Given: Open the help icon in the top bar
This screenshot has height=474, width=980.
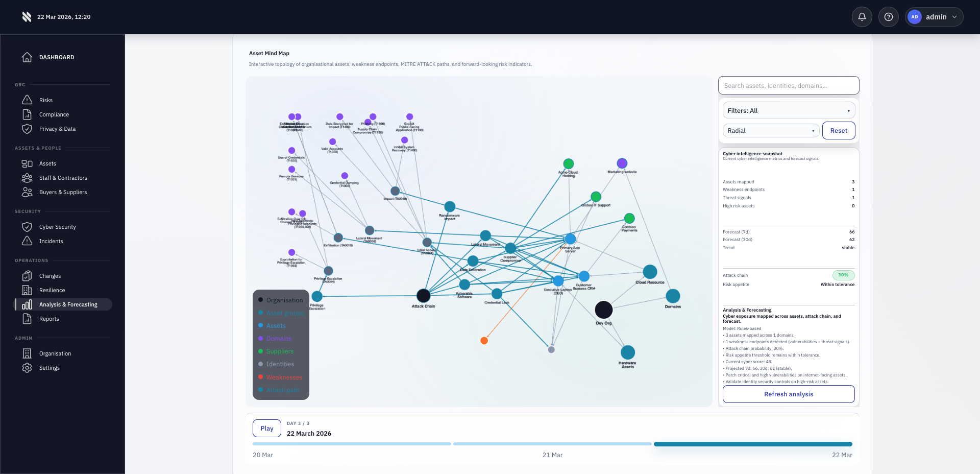Looking at the screenshot, I should [x=889, y=17].
